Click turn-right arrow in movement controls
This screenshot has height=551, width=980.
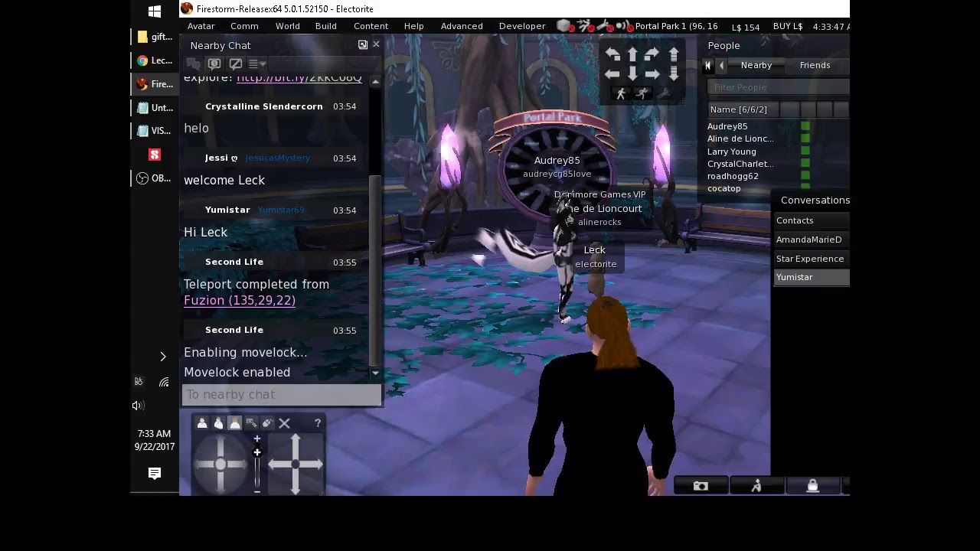(652, 54)
